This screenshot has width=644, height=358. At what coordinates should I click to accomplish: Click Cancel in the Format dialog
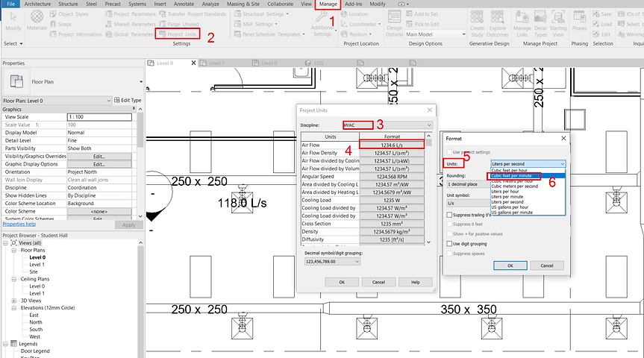point(547,266)
